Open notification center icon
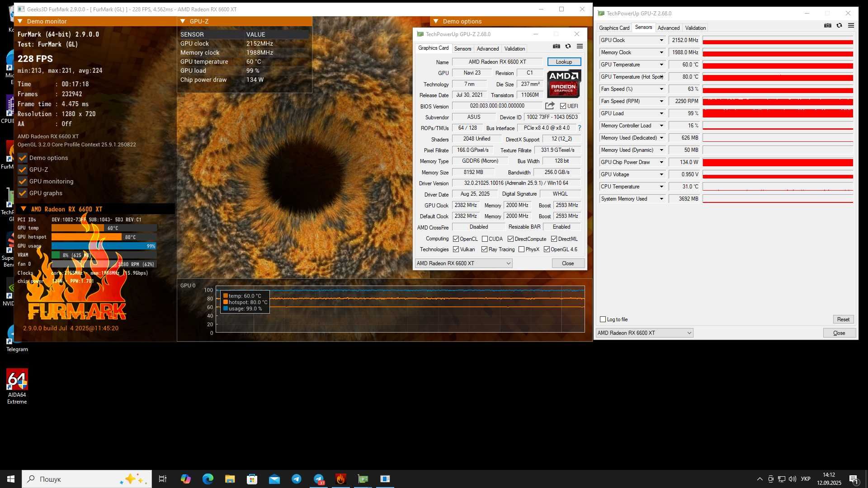Viewport: 868px width, 488px height. coord(854,479)
